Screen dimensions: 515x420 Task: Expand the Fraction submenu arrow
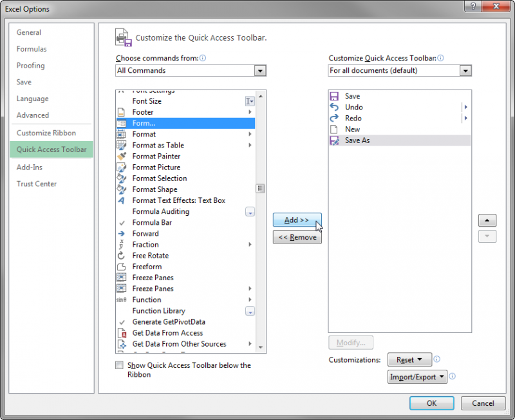click(250, 245)
